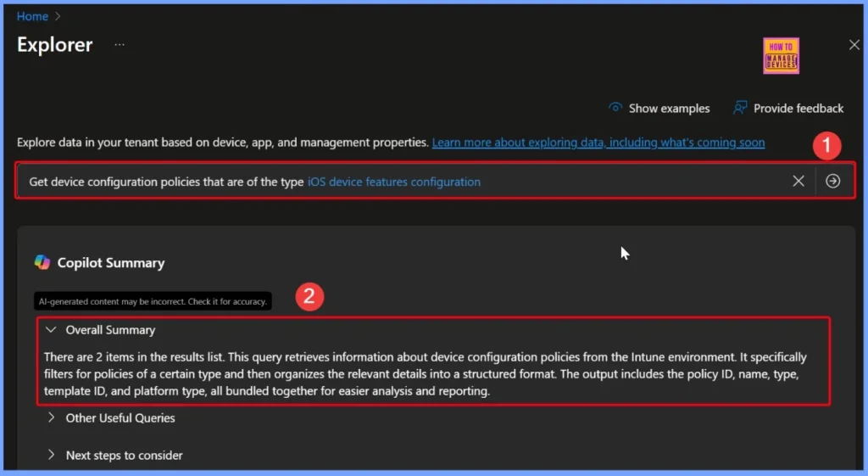868x476 pixels.
Task: Open the Home breadcrumb link
Action: pyautogui.click(x=32, y=17)
